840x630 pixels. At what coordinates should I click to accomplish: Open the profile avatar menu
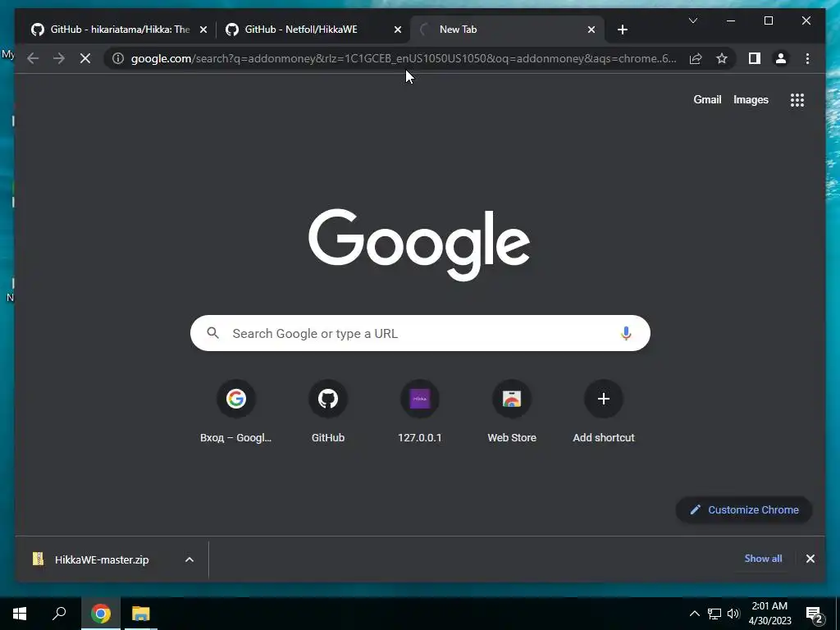pos(781,58)
